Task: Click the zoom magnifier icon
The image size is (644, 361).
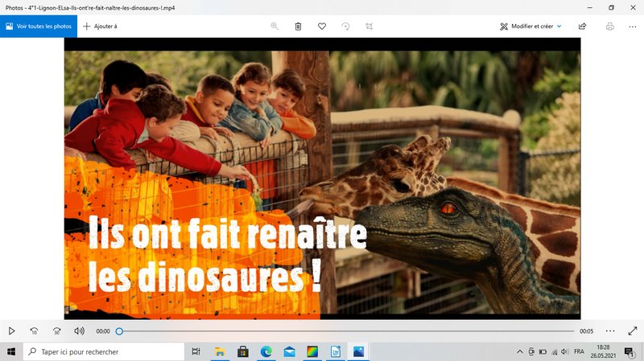Action: [x=275, y=26]
